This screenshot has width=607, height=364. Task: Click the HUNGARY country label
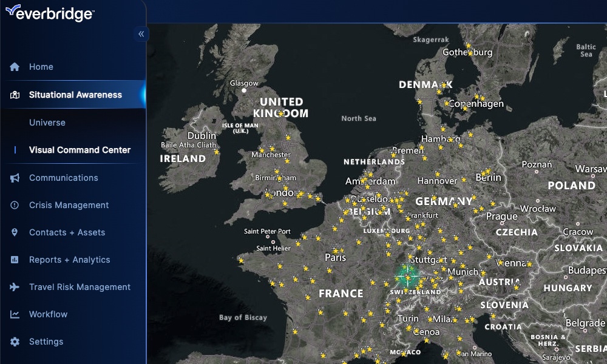(x=568, y=288)
